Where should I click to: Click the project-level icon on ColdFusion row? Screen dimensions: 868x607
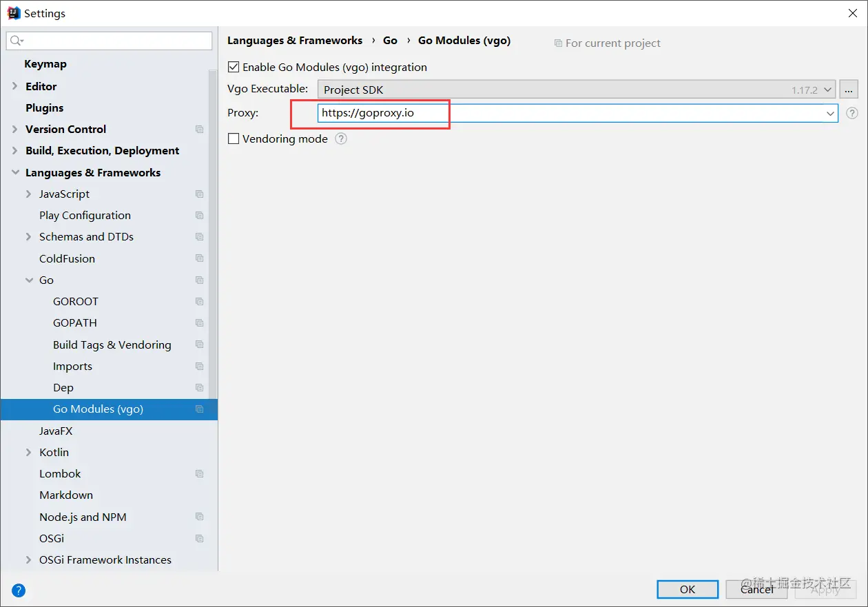point(200,259)
